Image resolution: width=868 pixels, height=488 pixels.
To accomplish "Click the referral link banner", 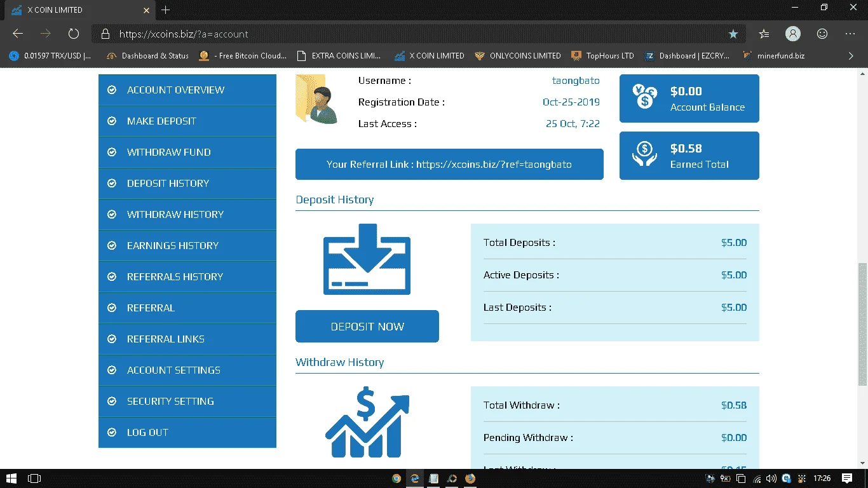I will (x=449, y=164).
